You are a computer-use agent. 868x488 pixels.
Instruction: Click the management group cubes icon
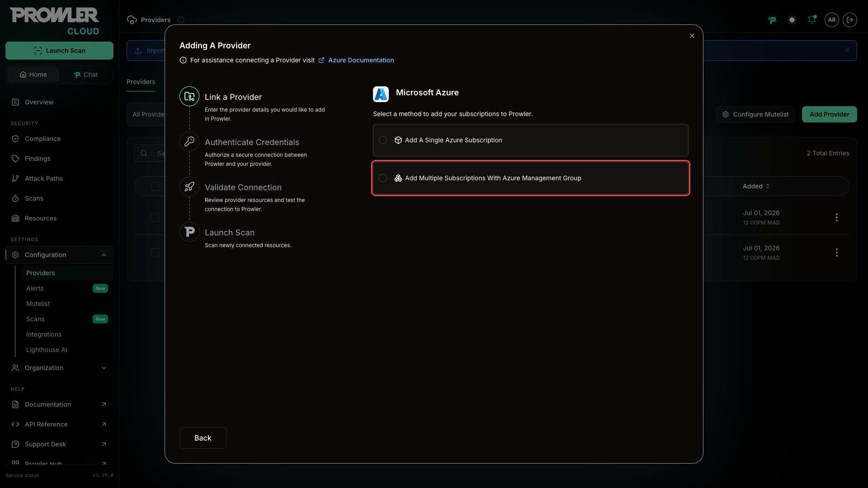click(398, 178)
